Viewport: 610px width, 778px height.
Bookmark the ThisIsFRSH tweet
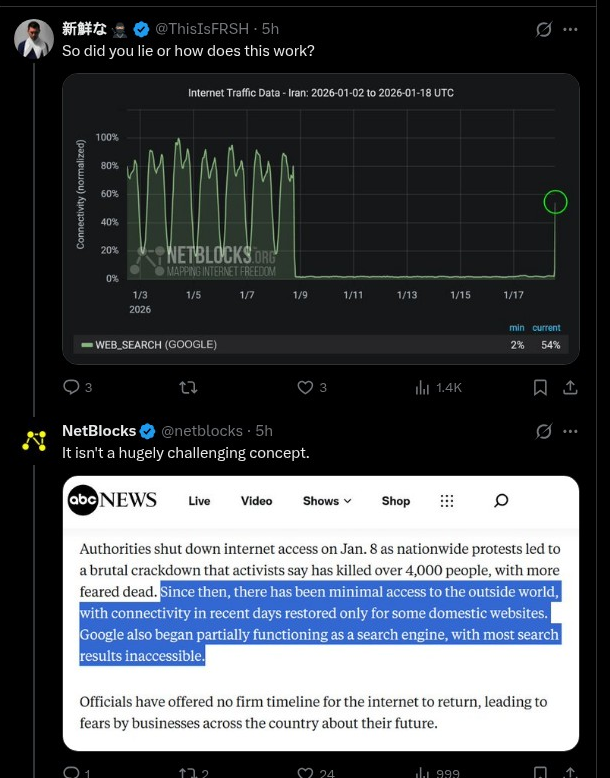tap(540, 387)
